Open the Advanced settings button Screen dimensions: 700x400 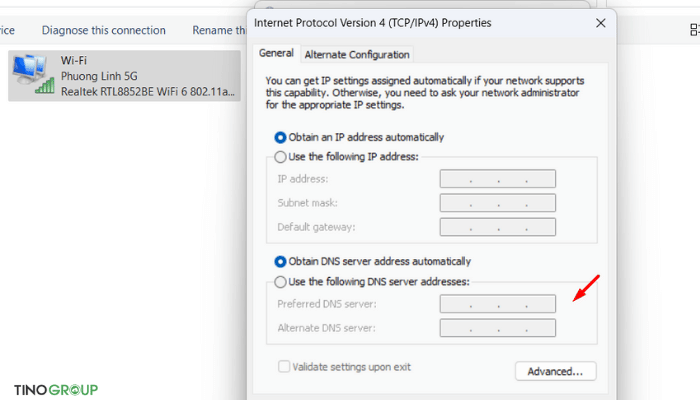click(555, 371)
